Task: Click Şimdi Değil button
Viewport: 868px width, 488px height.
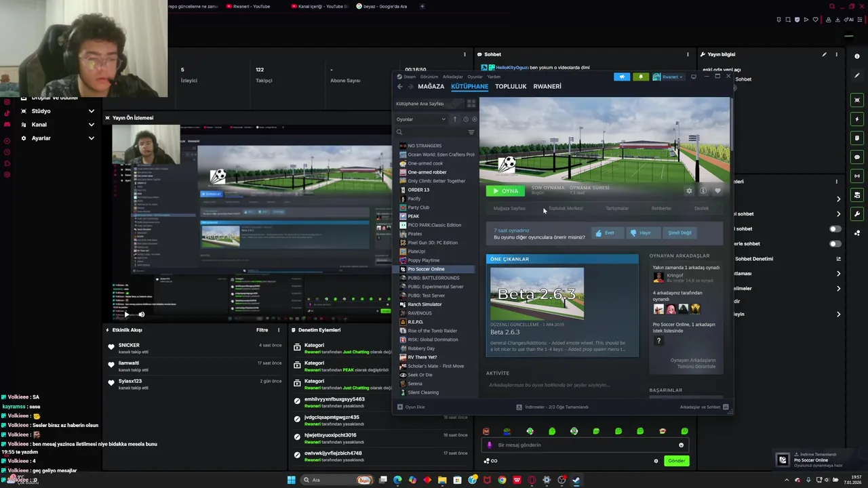Action: point(680,233)
